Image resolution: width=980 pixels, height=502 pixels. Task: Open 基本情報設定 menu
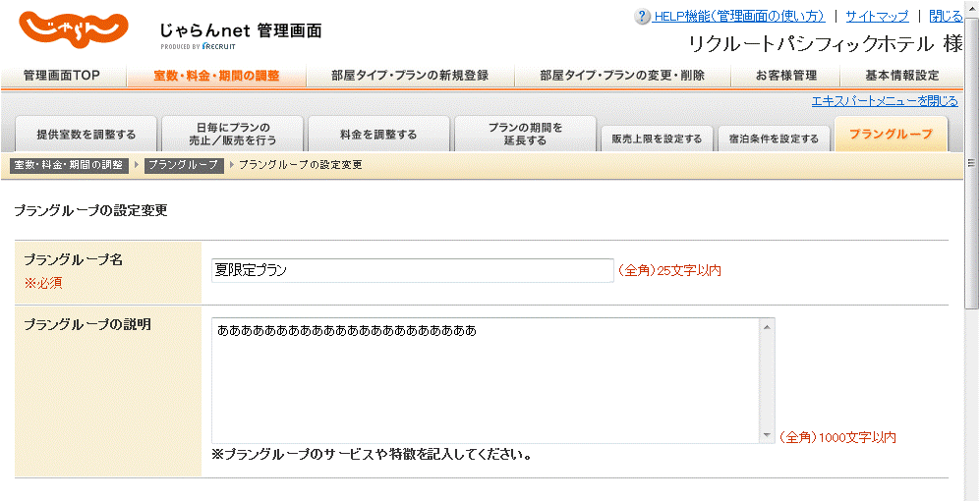(902, 76)
